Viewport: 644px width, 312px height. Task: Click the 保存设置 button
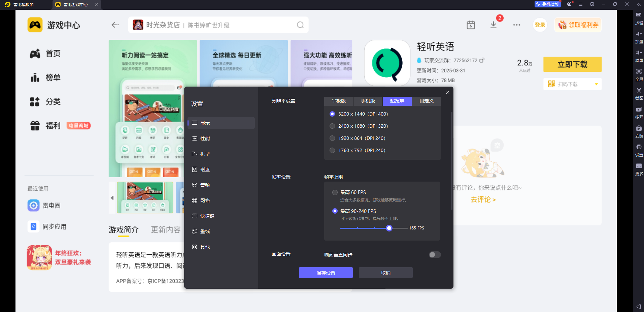click(326, 273)
